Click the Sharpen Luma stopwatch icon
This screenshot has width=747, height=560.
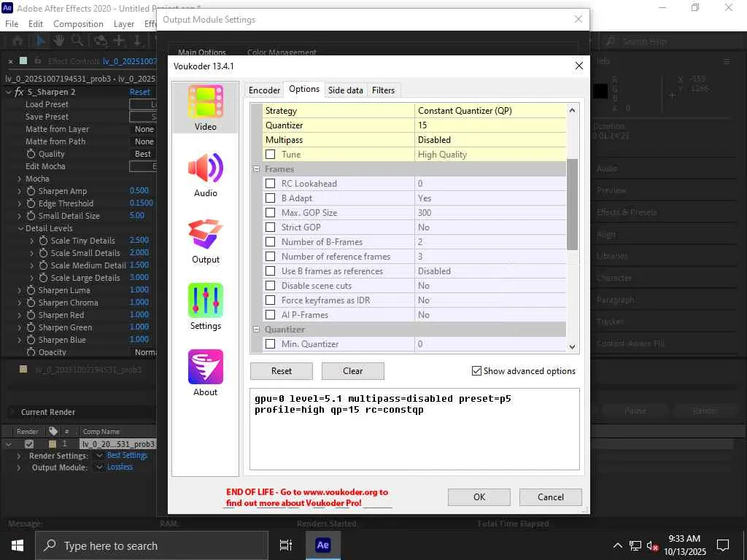tap(31, 290)
